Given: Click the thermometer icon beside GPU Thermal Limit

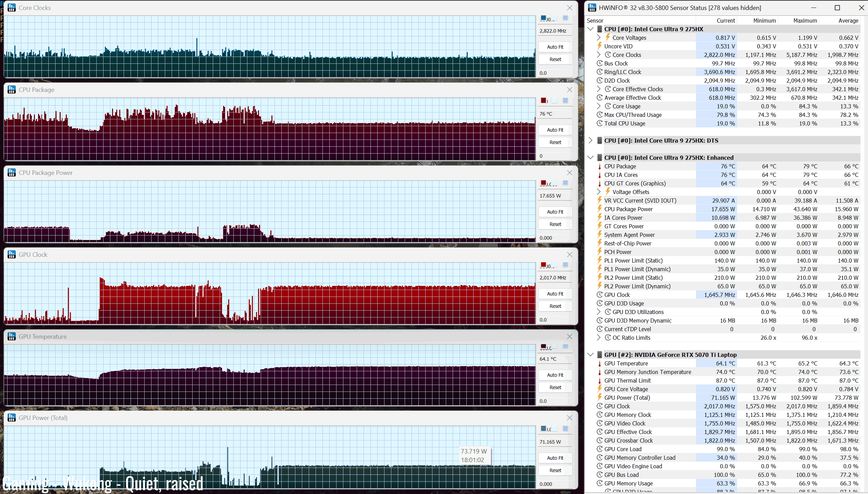Looking at the screenshot, I should (599, 381).
